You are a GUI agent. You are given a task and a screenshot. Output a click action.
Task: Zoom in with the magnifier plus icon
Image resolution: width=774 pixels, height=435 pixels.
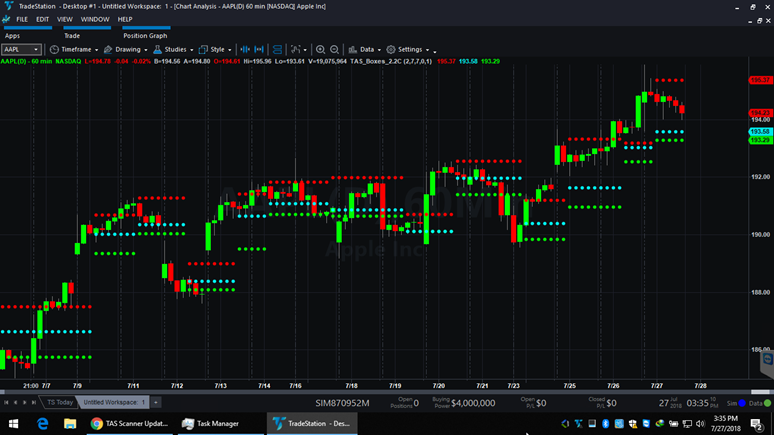tap(320, 49)
